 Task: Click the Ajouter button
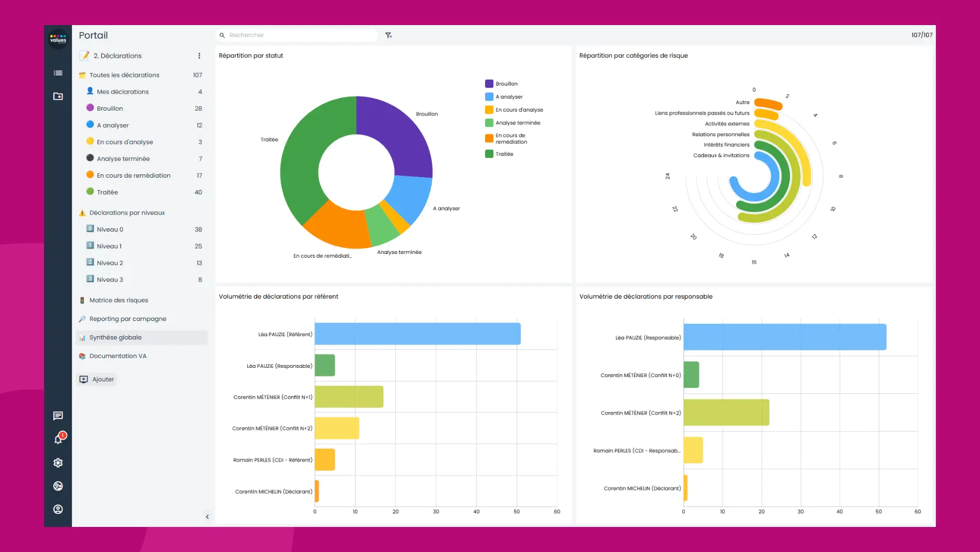[97, 379]
